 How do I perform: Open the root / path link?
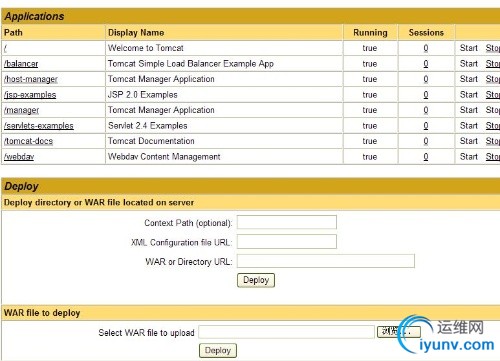point(5,48)
